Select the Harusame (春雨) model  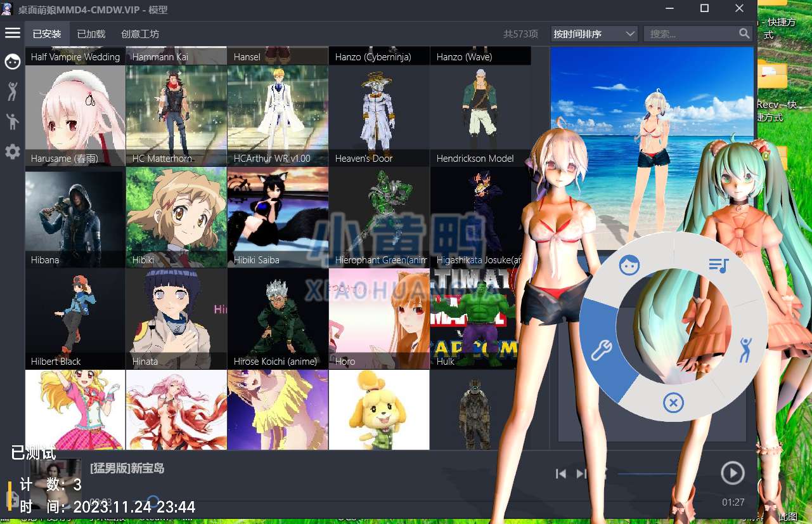click(75, 115)
